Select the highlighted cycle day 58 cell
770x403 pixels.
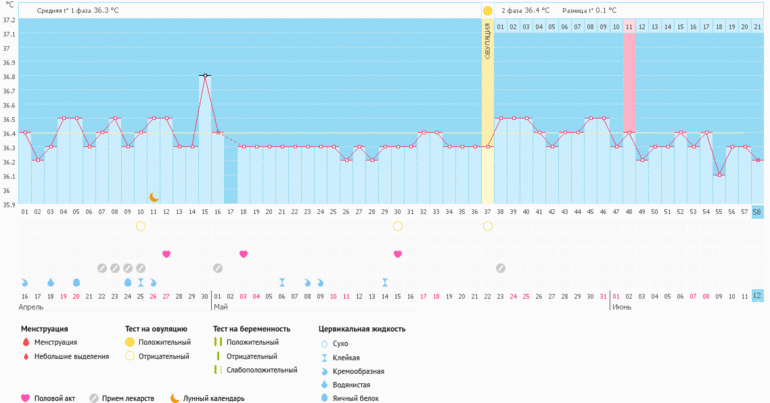[757, 211]
